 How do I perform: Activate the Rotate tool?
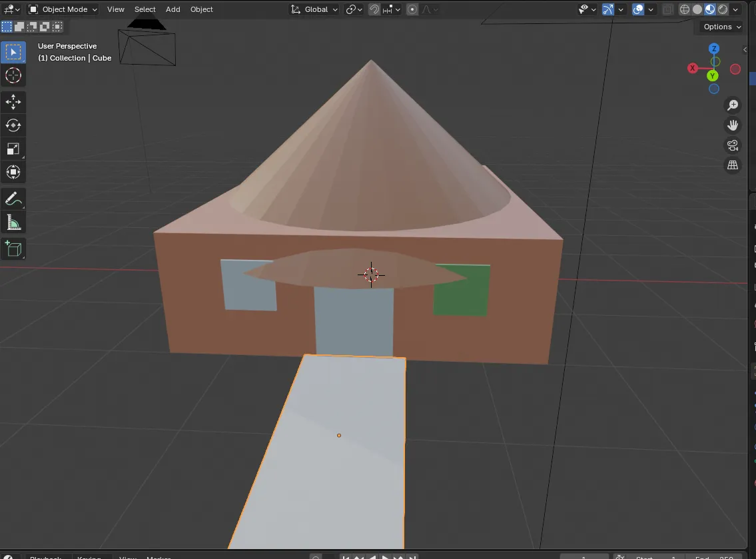coord(13,125)
